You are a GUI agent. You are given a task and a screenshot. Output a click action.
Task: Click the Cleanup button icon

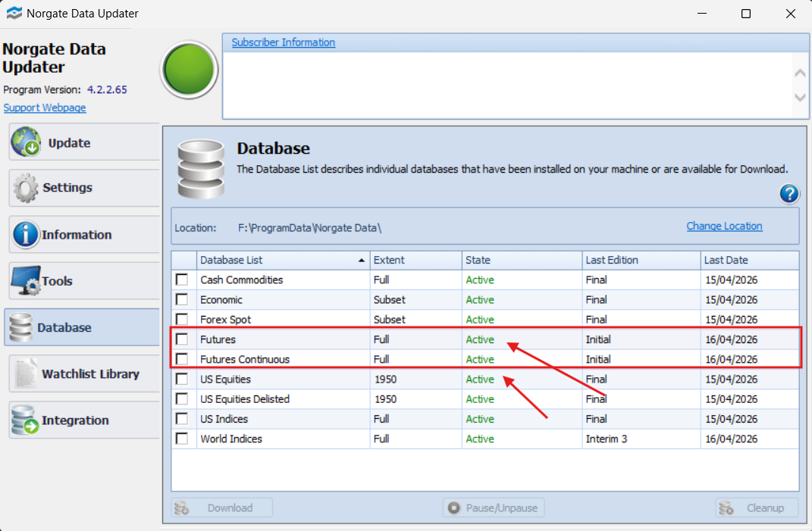[726, 508]
